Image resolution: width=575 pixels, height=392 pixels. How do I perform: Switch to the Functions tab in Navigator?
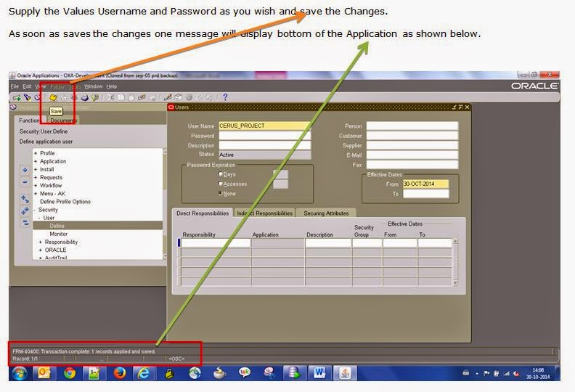tap(29, 121)
